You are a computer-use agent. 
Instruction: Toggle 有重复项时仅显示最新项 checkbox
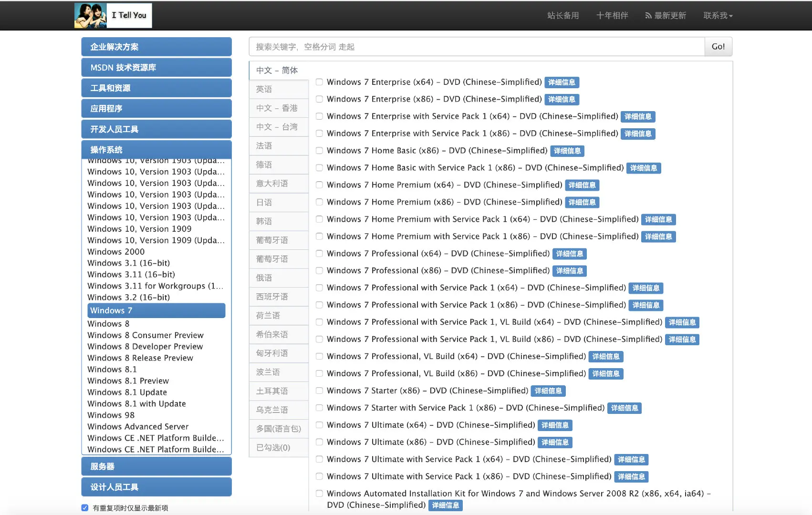pos(85,508)
